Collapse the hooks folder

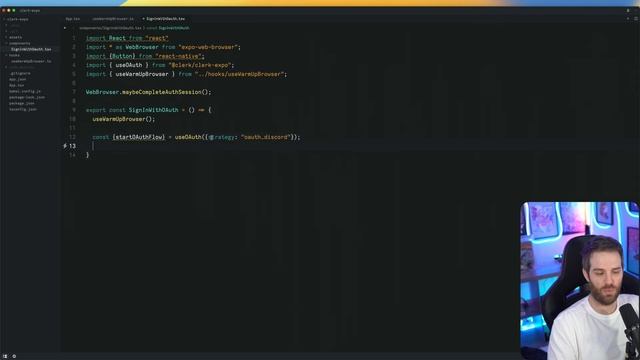(14, 55)
